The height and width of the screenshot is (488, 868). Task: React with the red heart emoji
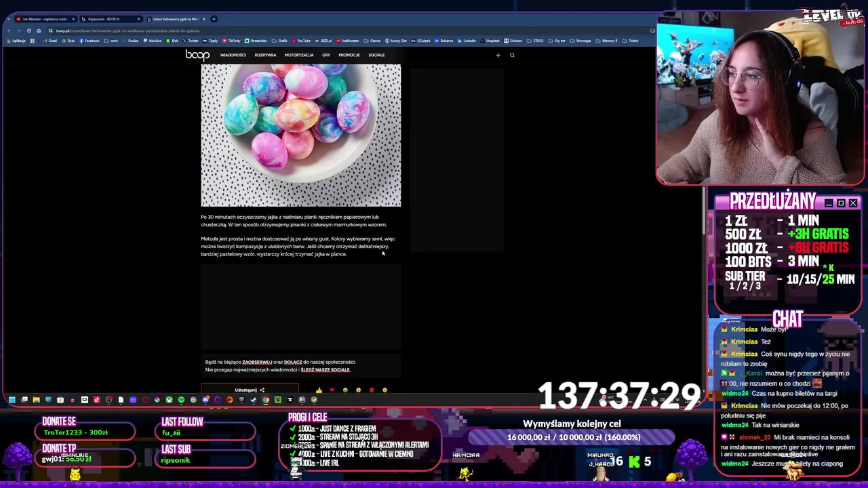(332, 390)
